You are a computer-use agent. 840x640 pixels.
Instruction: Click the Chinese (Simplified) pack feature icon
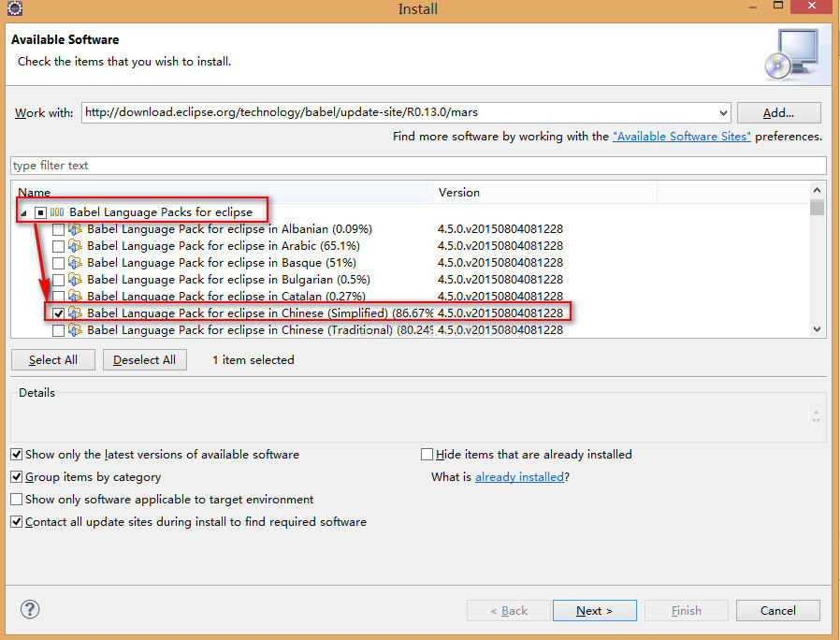75,313
